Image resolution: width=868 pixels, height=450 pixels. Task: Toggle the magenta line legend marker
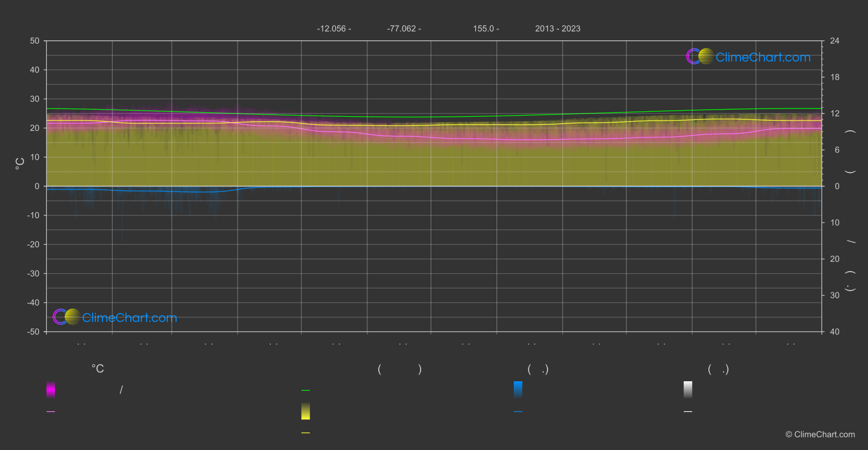(x=51, y=412)
